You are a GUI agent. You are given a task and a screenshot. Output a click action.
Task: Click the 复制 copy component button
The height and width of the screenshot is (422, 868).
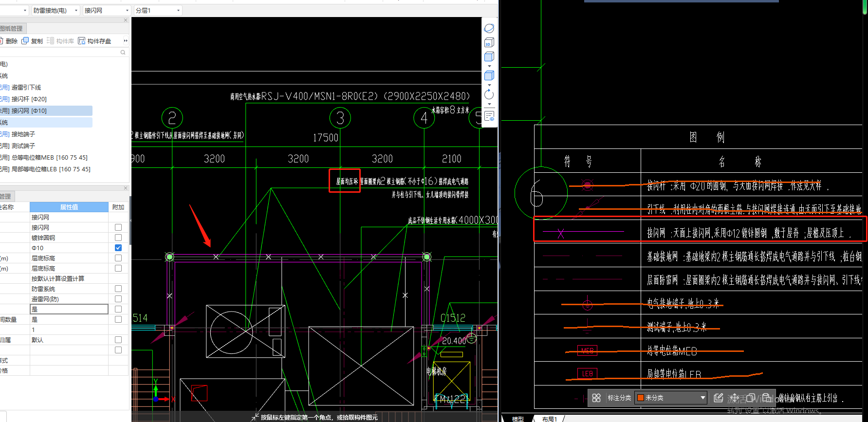pyautogui.click(x=32, y=41)
